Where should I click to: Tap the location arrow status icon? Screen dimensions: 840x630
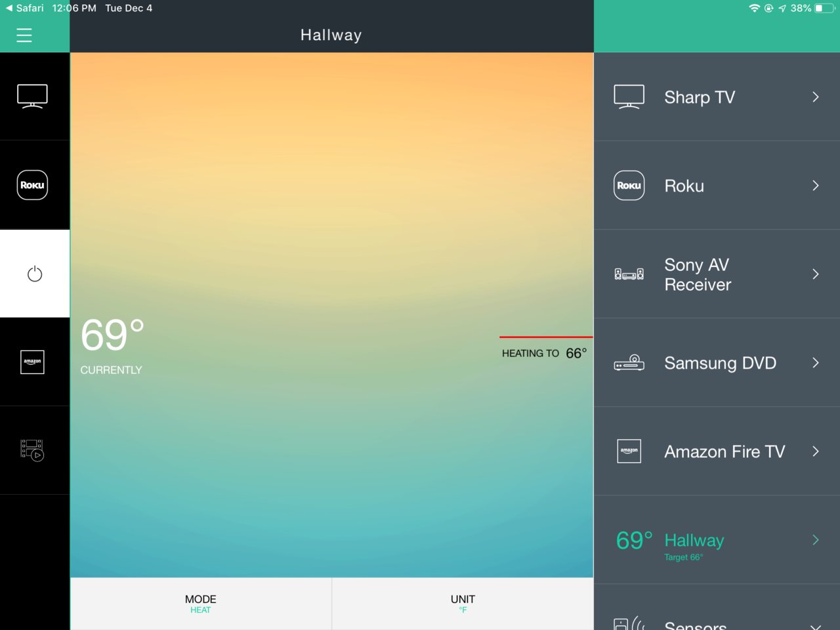pyautogui.click(x=782, y=9)
